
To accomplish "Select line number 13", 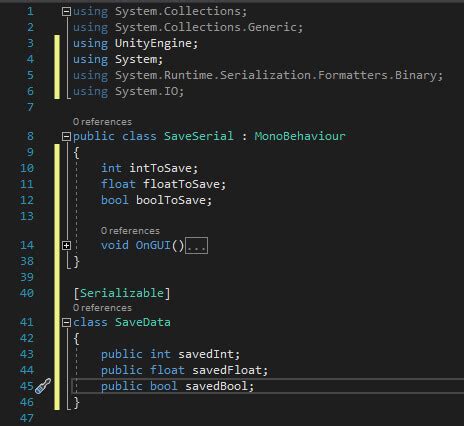I will [27, 216].
